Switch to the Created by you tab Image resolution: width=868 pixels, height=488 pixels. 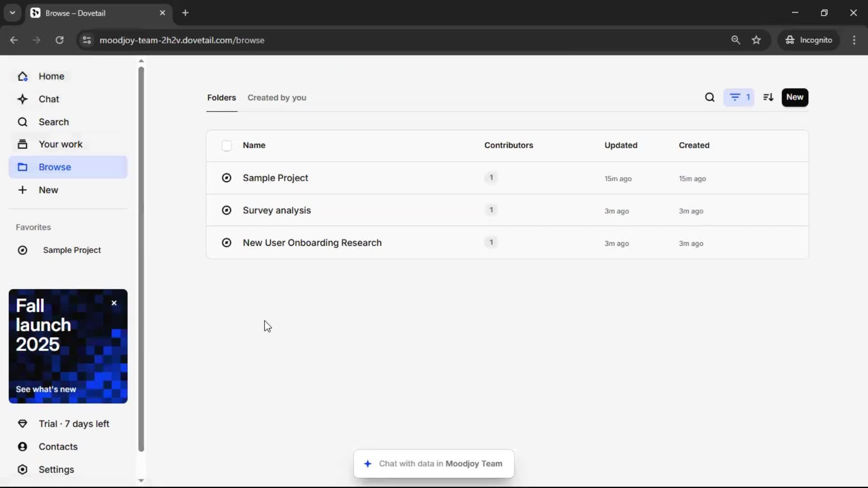pyautogui.click(x=277, y=98)
